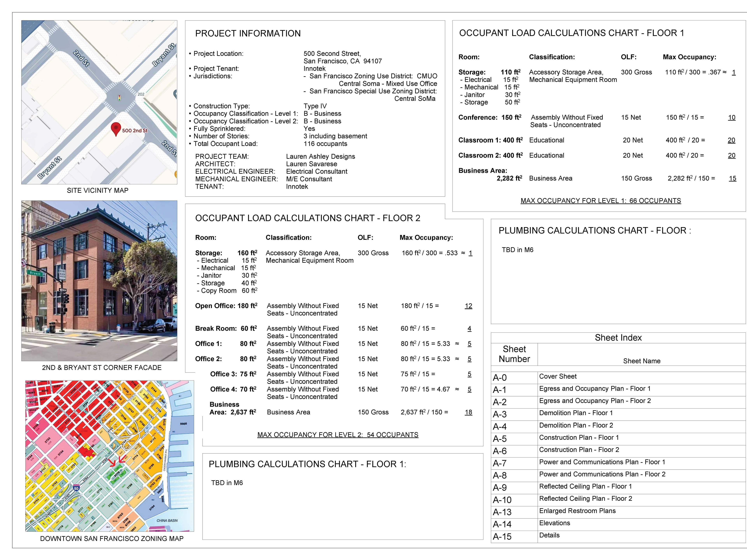Click Max Occupancy For Level 1 underlined text
This screenshot has height=560, width=747.
pos(601,201)
